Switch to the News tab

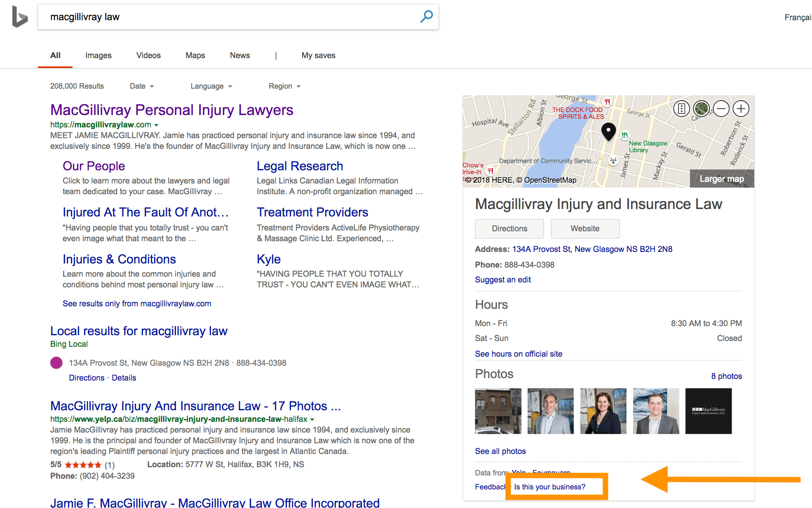coord(240,55)
